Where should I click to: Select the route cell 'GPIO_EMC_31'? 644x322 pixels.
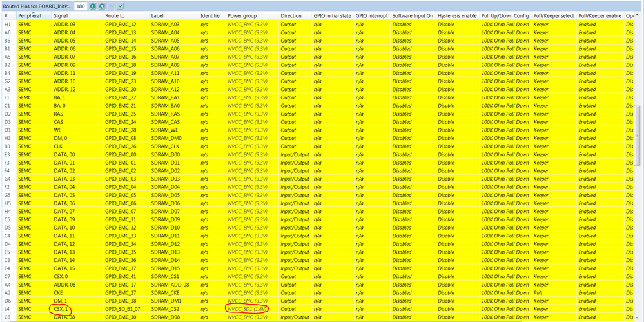pyautogui.click(x=121, y=219)
